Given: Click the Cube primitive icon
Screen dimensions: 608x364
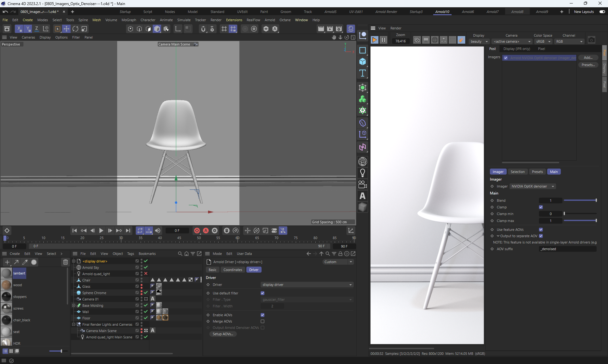Looking at the screenshot, I should pos(363,62).
